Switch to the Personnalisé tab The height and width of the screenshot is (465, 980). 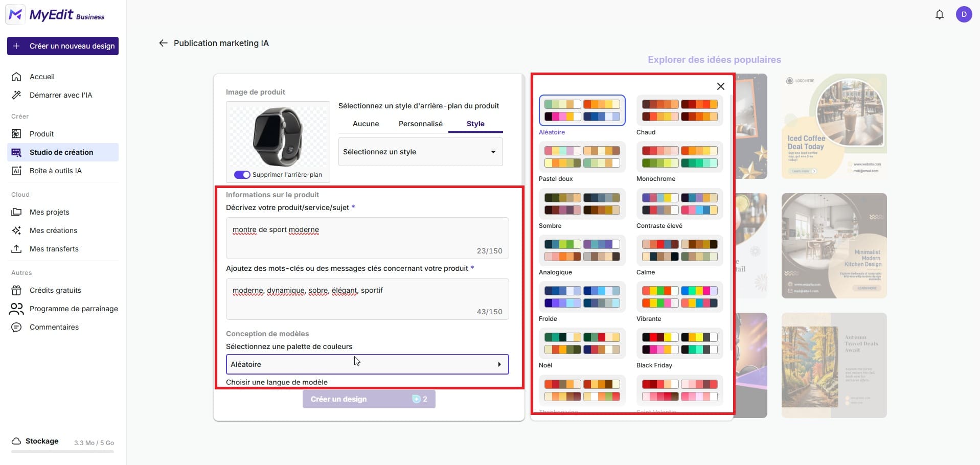coord(420,123)
